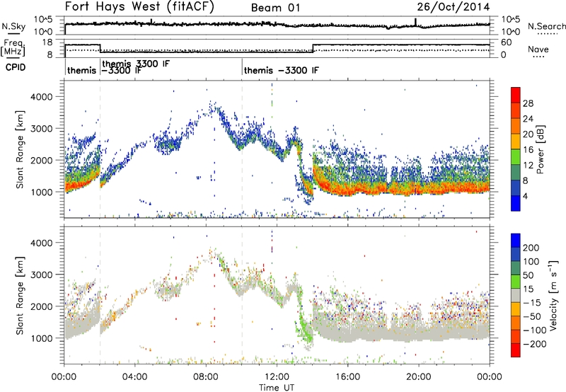The height and width of the screenshot is (392, 566).
Task: Click the date label '26/Oct/2014'
Action: (x=454, y=7)
